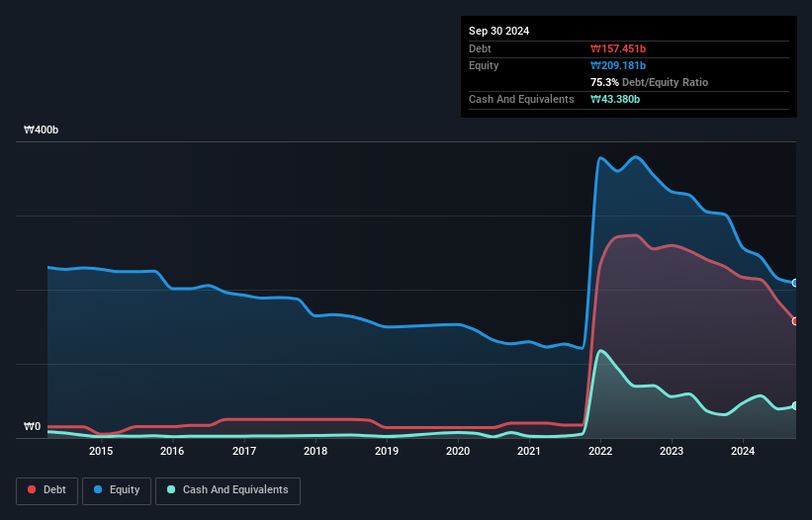
Task: Click the 2020 axis label
Action: [458, 451]
